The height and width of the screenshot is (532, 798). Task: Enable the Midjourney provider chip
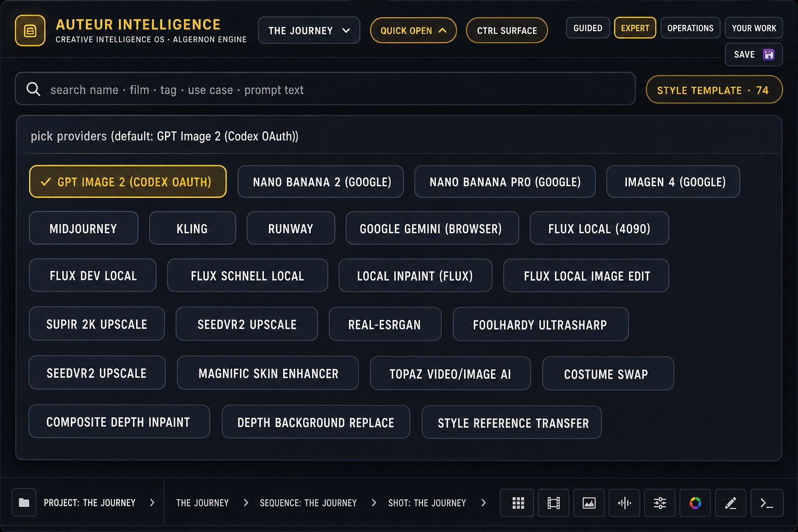84,228
